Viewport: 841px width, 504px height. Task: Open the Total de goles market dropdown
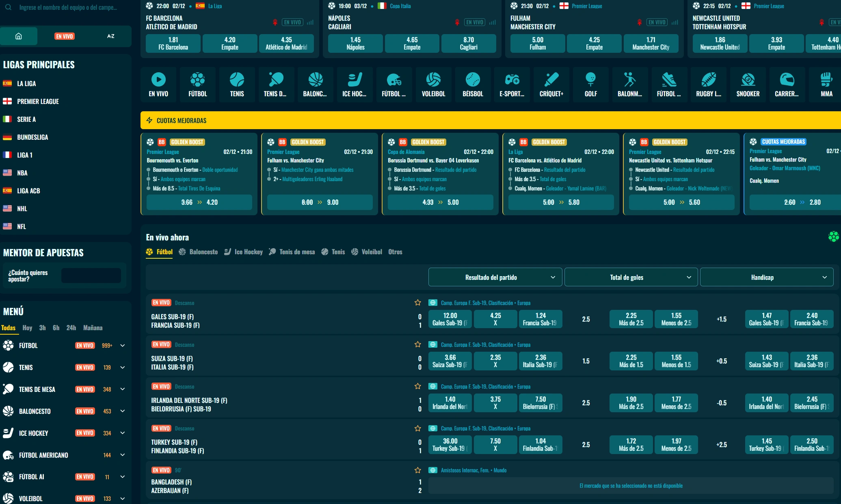[x=631, y=277]
